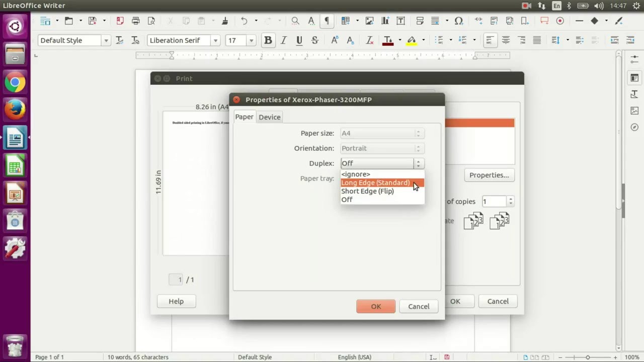Open the Liberation Serif font name dropdown
The image size is (644, 362).
click(x=216, y=40)
